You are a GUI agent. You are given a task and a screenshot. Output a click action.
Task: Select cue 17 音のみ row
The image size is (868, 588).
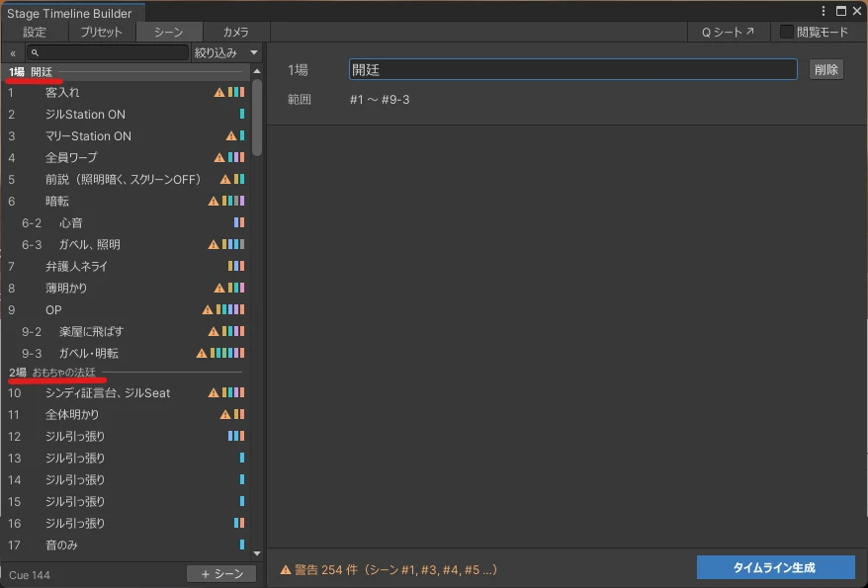126,546
